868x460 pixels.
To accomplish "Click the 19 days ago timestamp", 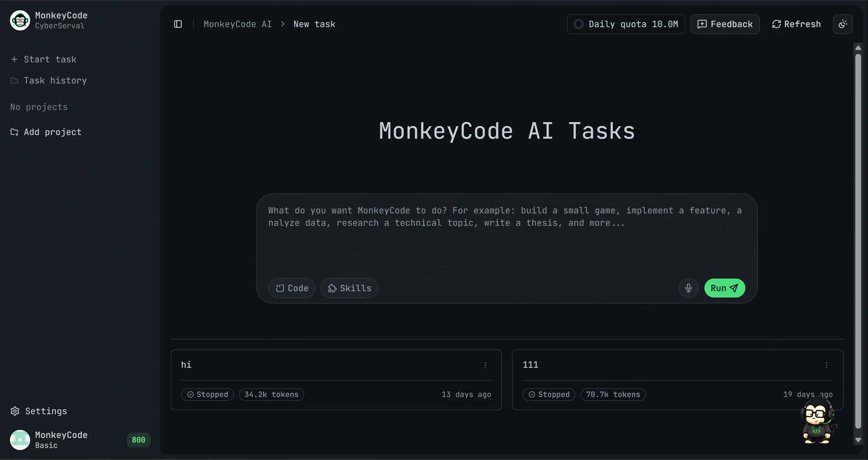I will [808, 394].
